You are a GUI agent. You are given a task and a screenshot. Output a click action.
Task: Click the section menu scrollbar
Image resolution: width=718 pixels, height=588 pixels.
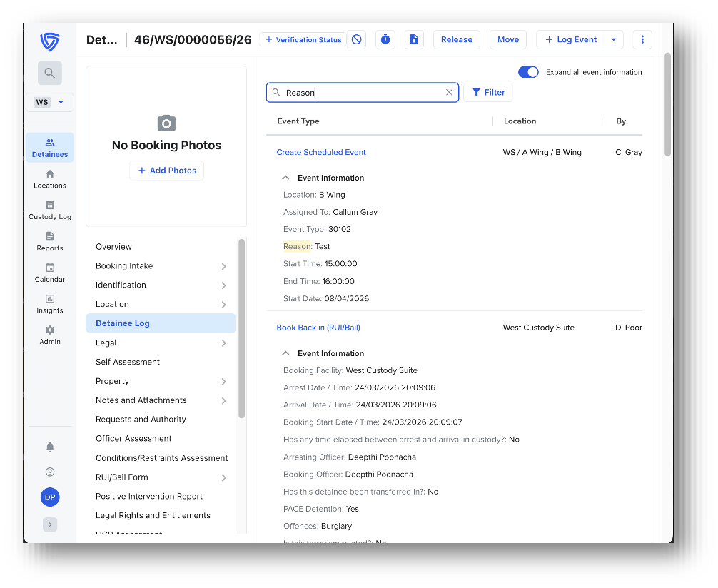point(241,328)
